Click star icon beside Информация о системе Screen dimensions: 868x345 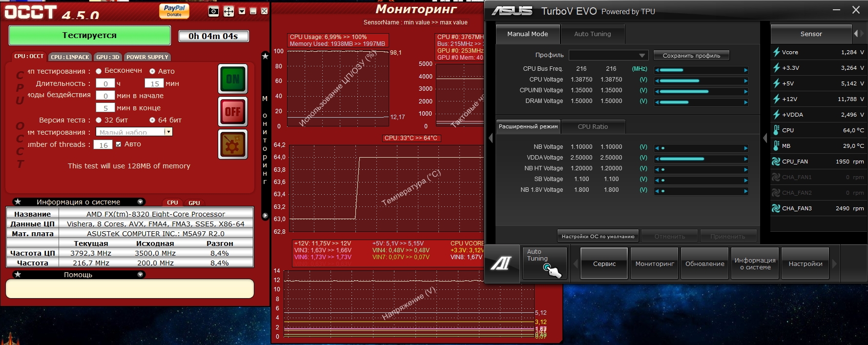click(x=18, y=202)
